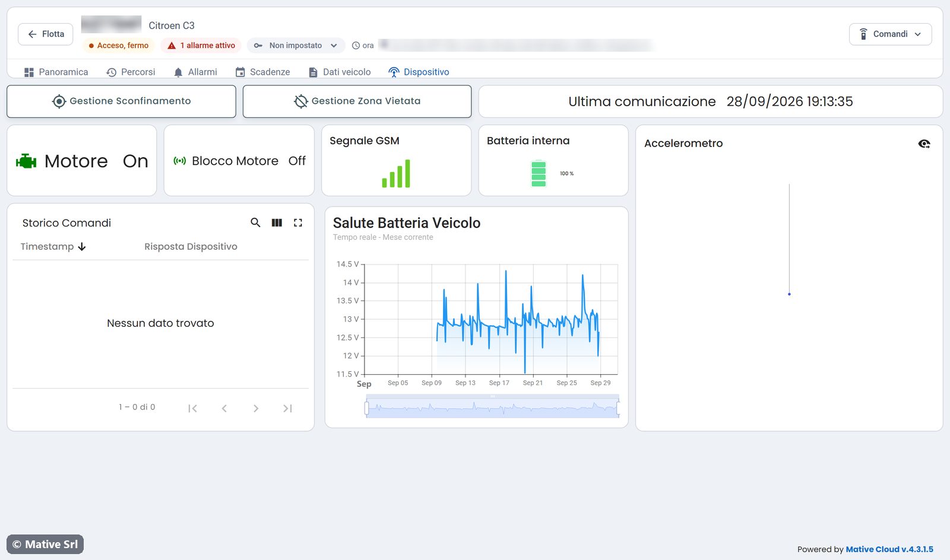The height and width of the screenshot is (560, 950).
Task: Click the Risposta Dispositivo column header
Action: coord(191,246)
